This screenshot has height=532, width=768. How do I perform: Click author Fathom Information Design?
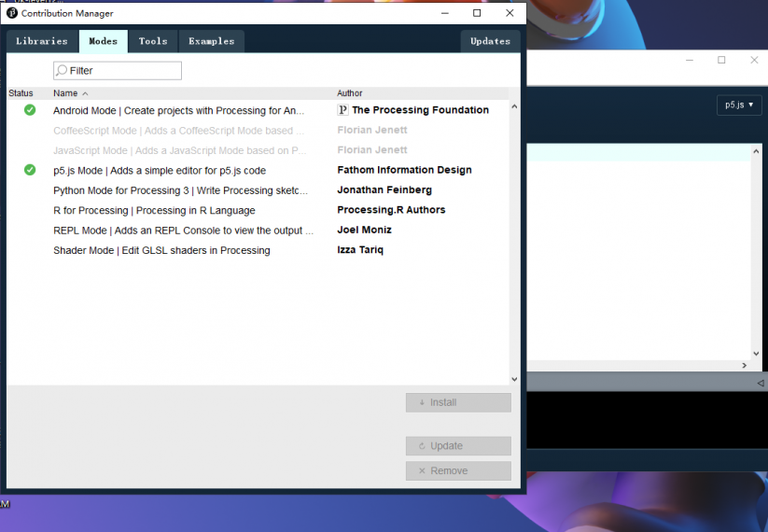point(405,170)
